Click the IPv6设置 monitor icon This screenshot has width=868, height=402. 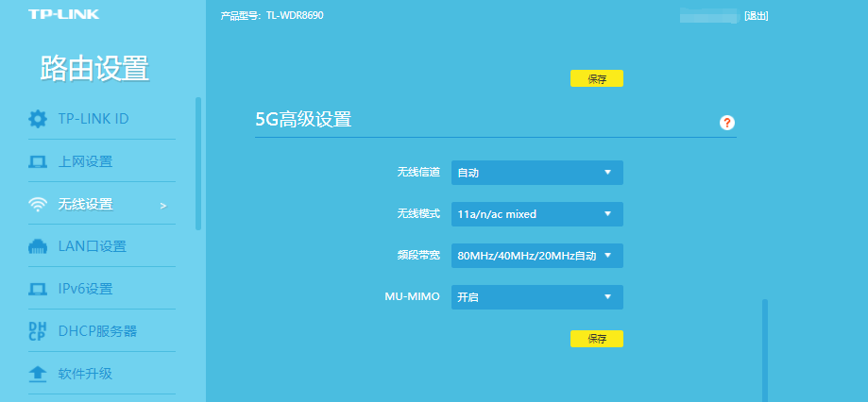pyautogui.click(x=38, y=289)
